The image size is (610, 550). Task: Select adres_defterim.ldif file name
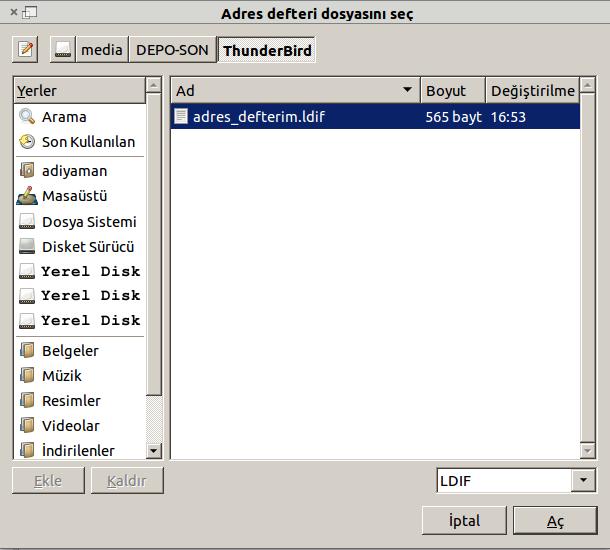click(259, 116)
